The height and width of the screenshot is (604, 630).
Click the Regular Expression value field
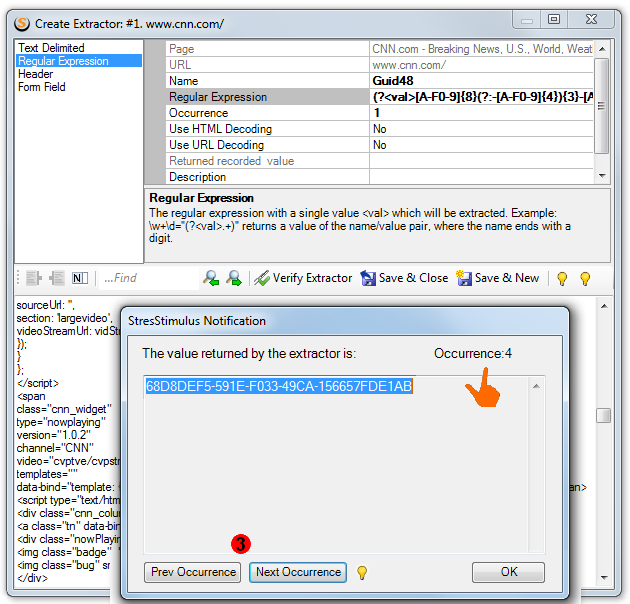pyautogui.click(x=481, y=97)
